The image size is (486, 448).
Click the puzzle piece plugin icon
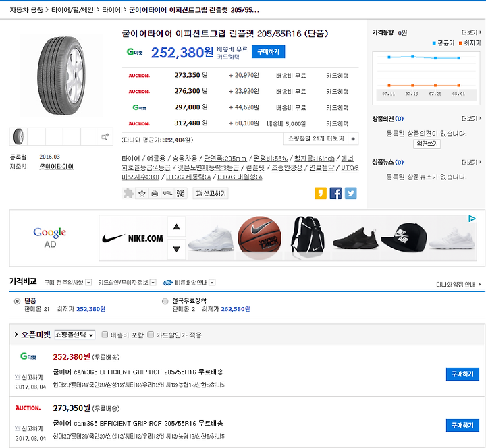[128, 193]
